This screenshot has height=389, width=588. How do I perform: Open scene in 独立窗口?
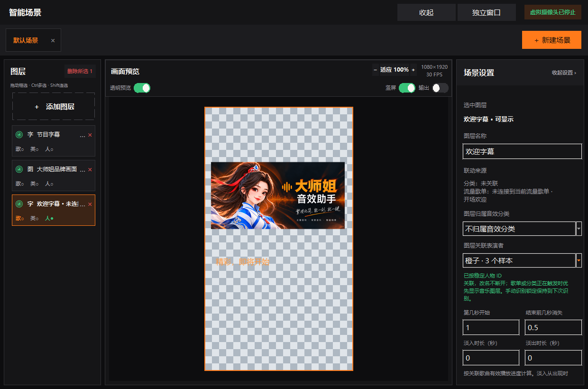click(x=487, y=12)
